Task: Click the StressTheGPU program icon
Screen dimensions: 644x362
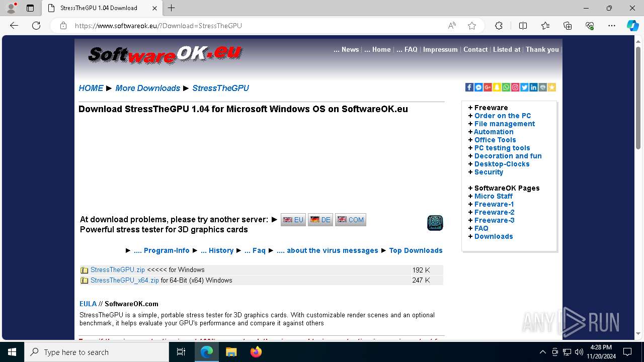Action: point(435,223)
